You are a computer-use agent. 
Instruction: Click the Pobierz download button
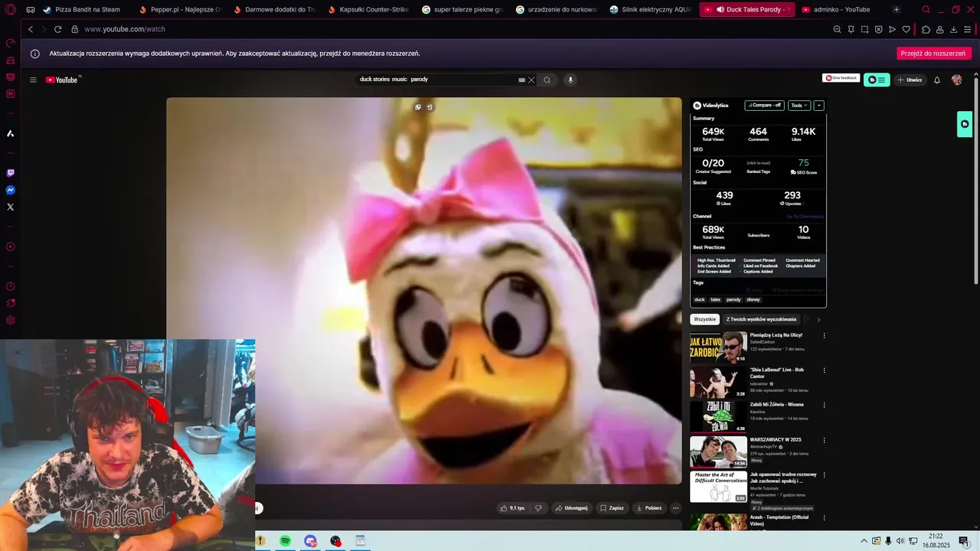click(x=648, y=508)
